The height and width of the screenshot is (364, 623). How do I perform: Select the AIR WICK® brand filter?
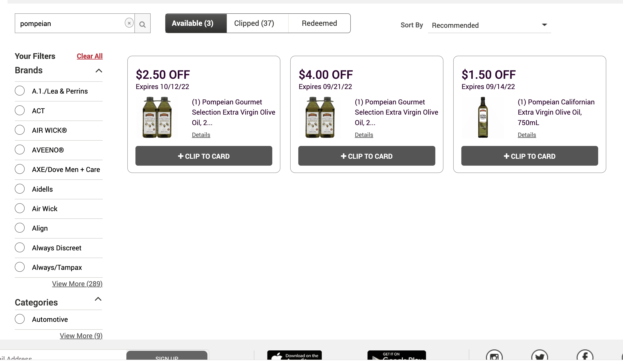pyautogui.click(x=20, y=130)
